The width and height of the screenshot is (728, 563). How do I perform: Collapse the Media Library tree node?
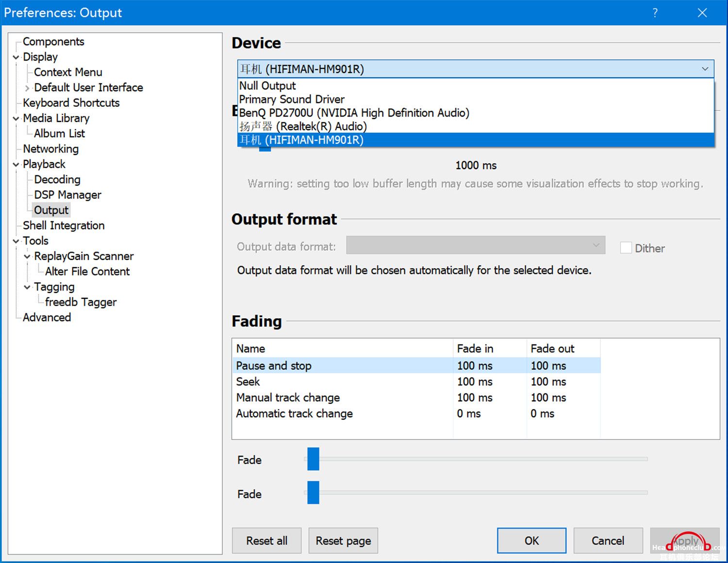click(x=16, y=119)
